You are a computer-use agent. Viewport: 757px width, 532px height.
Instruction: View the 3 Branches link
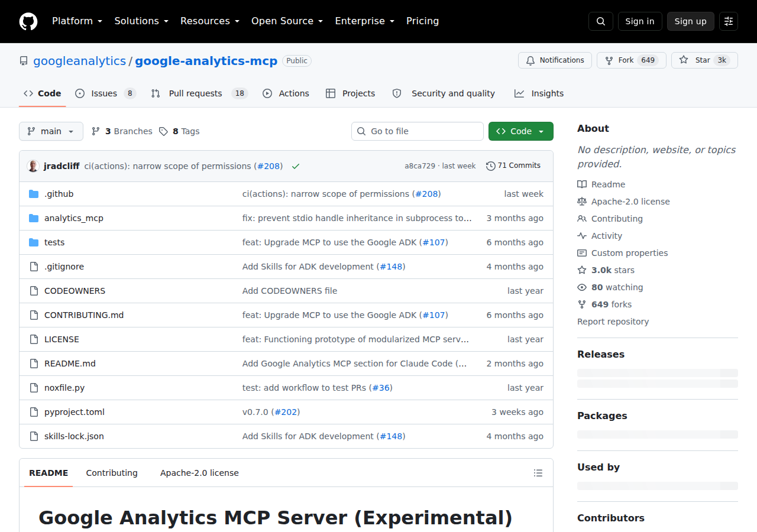pos(122,131)
